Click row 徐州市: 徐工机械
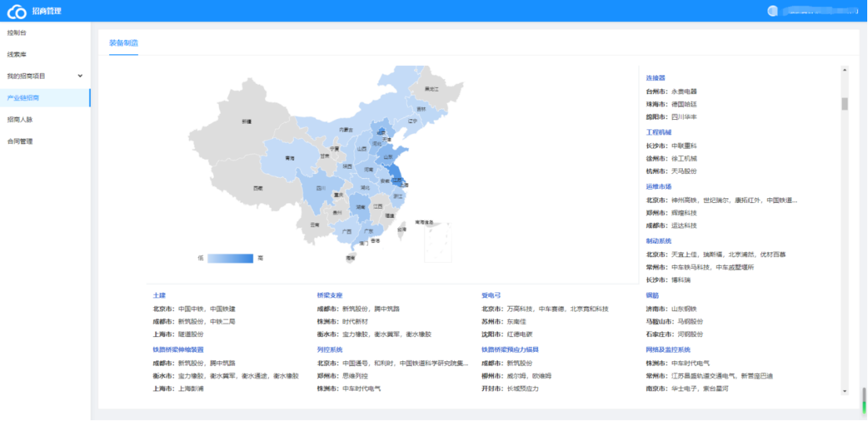The height and width of the screenshot is (421, 868). point(671,158)
